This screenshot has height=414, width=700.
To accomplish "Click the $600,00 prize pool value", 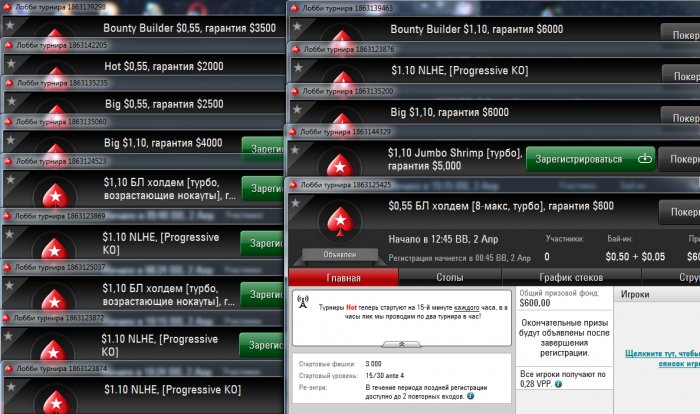I will click(x=535, y=303).
